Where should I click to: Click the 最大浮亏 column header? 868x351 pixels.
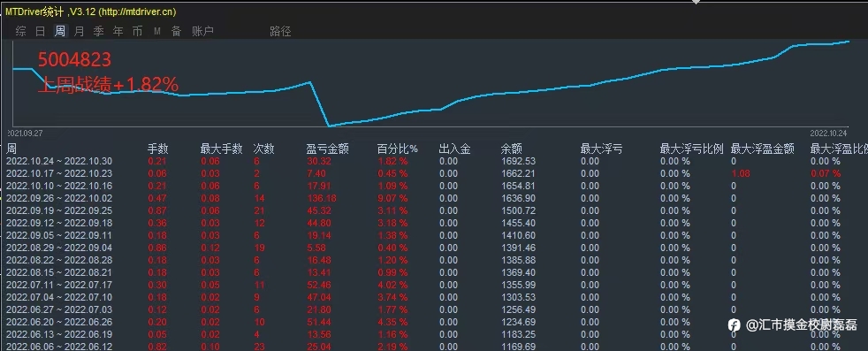pyautogui.click(x=601, y=149)
